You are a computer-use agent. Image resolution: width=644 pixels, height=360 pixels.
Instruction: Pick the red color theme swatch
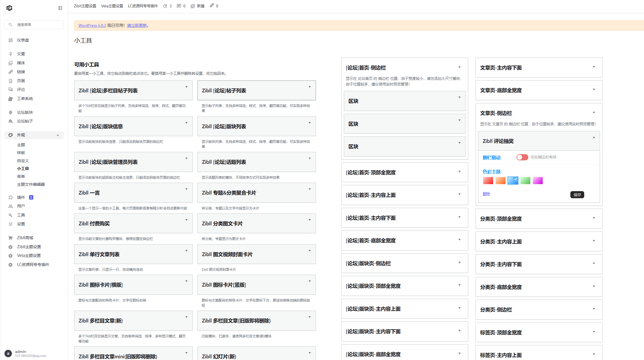[488, 181]
